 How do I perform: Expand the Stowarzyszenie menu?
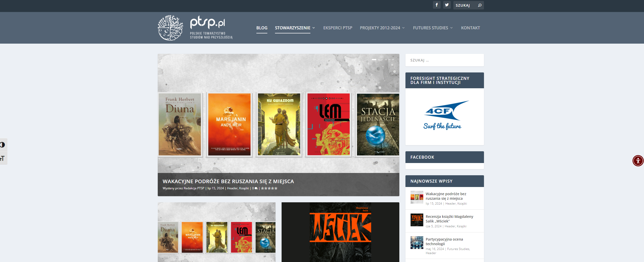295,28
